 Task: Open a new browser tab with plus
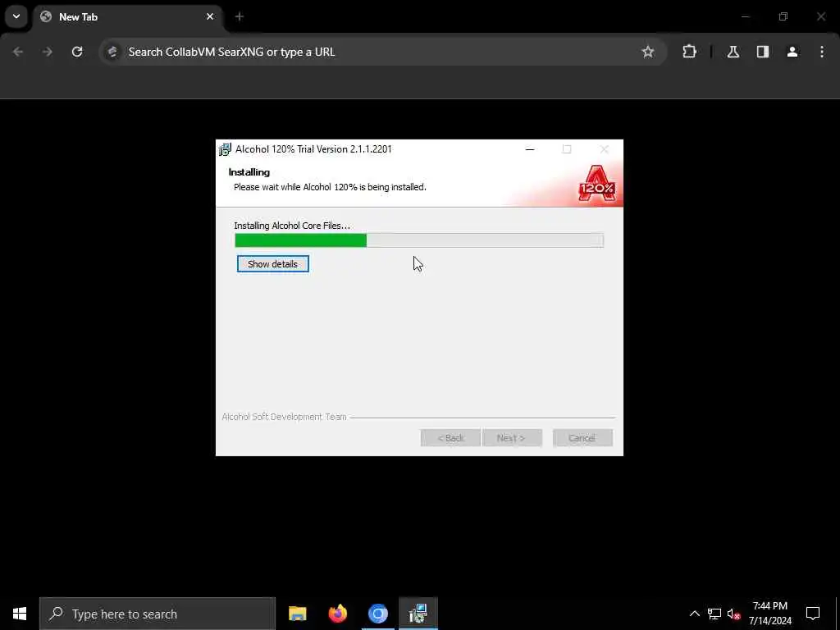point(239,17)
